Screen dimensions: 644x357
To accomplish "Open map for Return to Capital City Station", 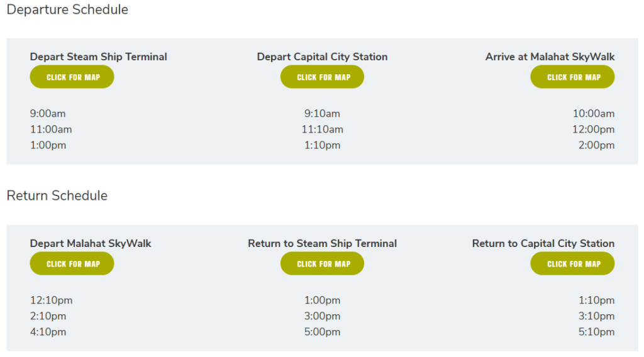I will point(572,263).
